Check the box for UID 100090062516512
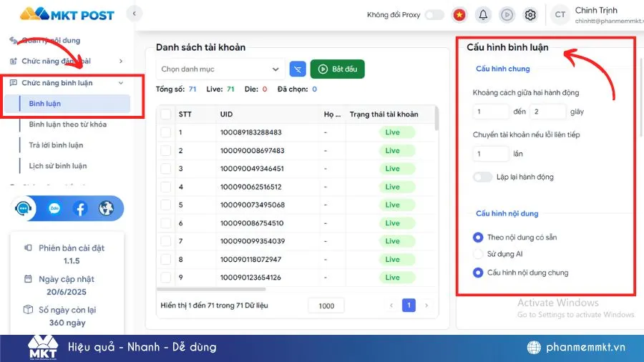Image resolution: width=644 pixels, height=362 pixels. coord(166,187)
